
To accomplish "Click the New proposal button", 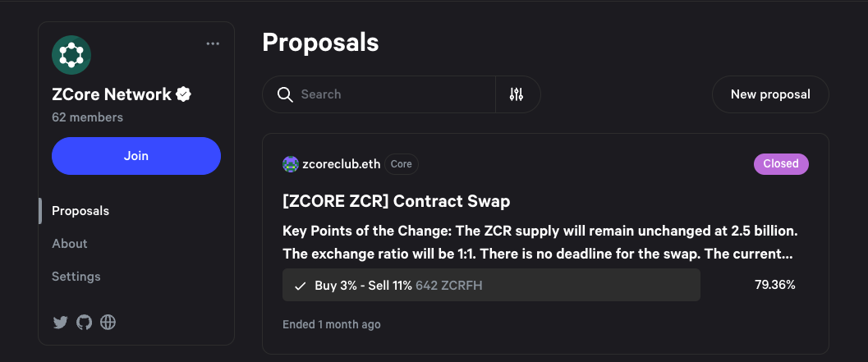I will click(770, 94).
